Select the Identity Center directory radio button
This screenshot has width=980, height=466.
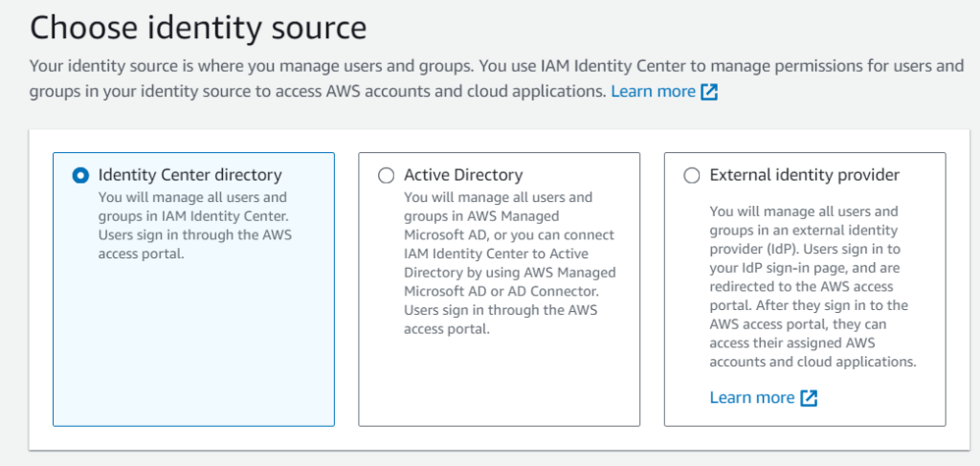coord(80,175)
